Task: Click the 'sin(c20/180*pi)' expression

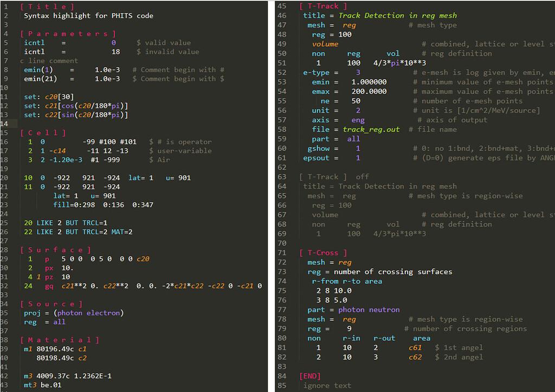Action: [93, 115]
